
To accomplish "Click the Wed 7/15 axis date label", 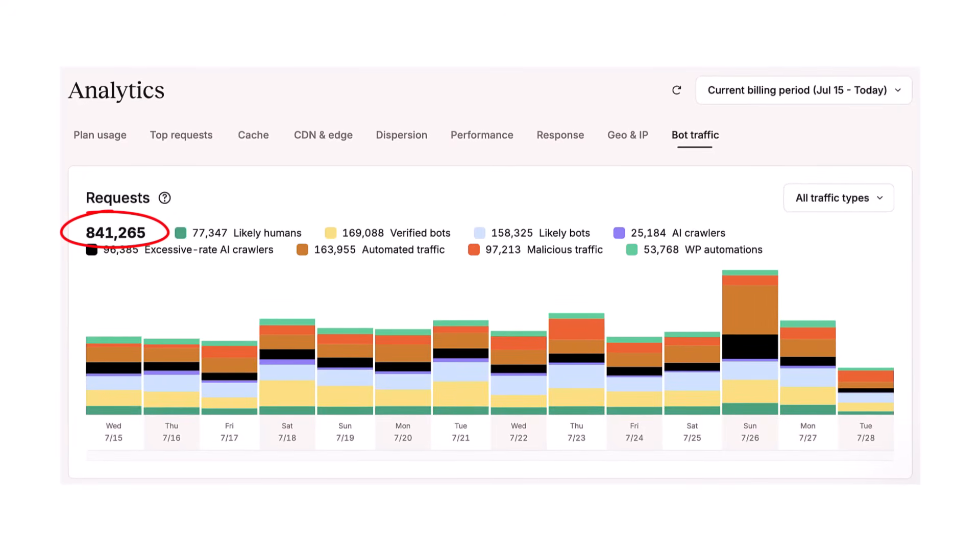I will (114, 432).
